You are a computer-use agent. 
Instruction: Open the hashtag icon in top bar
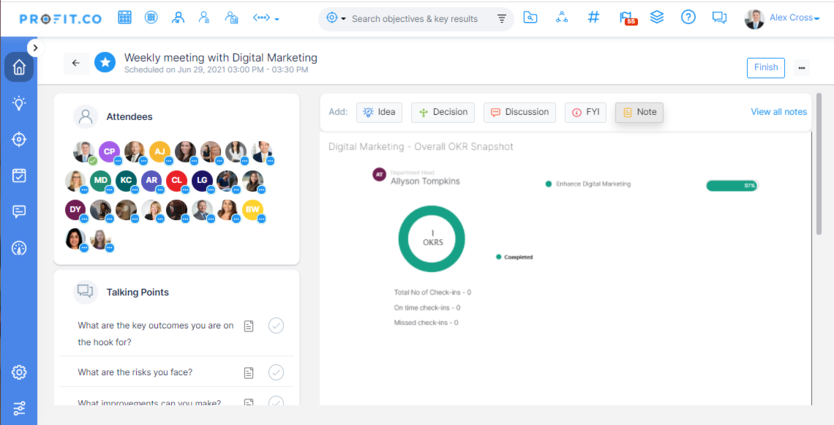(x=594, y=18)
